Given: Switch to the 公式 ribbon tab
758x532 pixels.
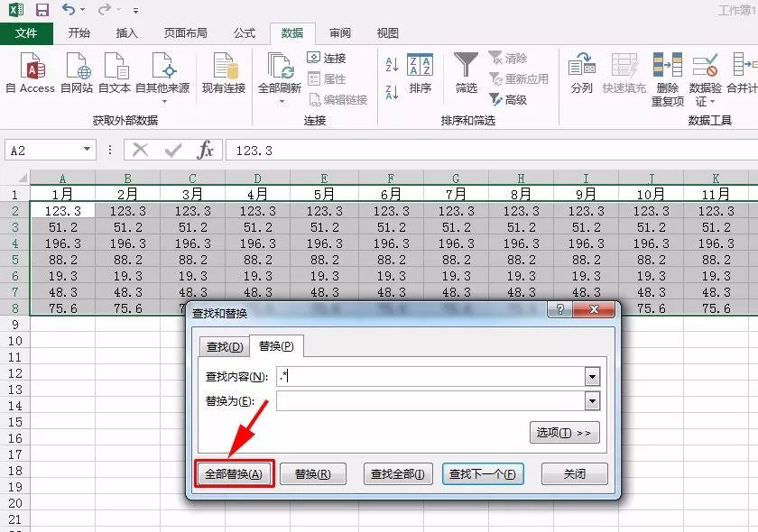Looking at the screenshot, I should 245,32.
